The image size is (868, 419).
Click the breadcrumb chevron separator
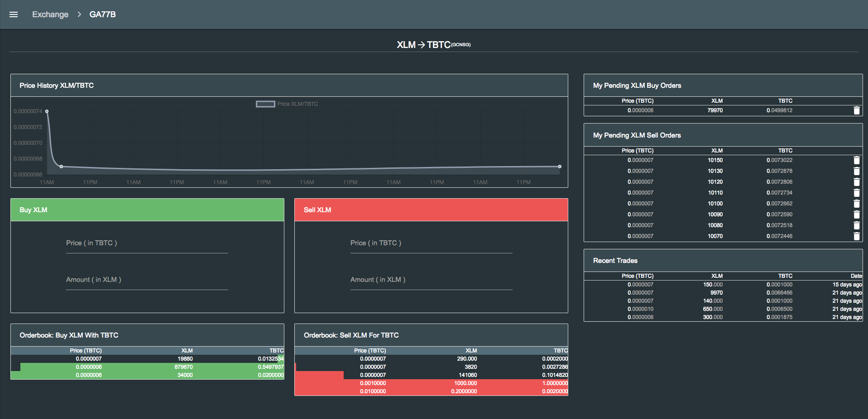coord(79,14)
